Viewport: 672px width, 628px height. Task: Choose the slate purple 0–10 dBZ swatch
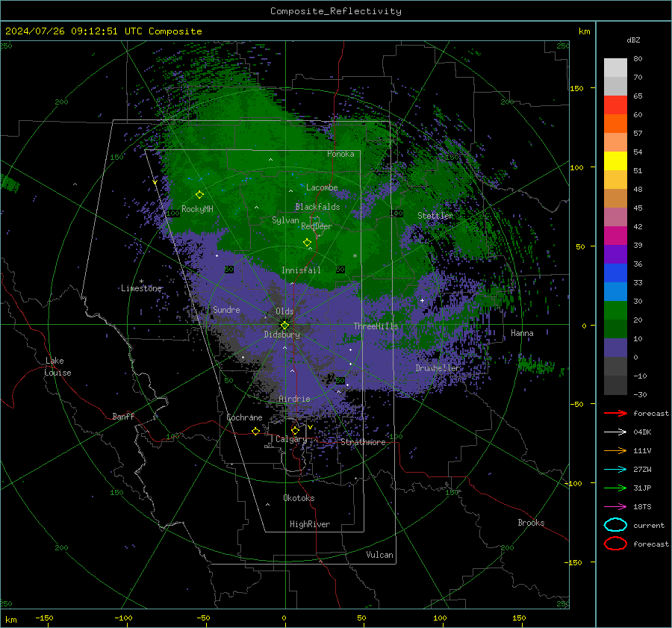tap(615, 348)
